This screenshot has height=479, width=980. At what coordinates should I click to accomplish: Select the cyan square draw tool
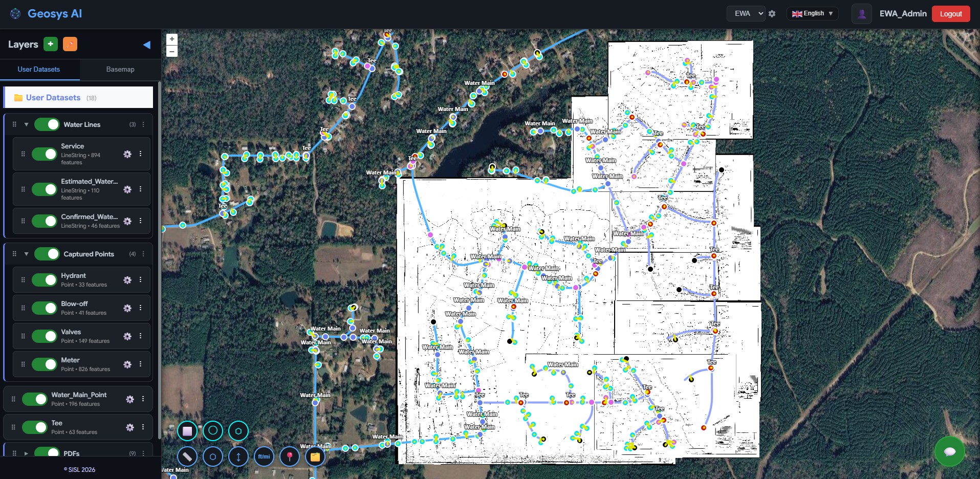point(187,431)
